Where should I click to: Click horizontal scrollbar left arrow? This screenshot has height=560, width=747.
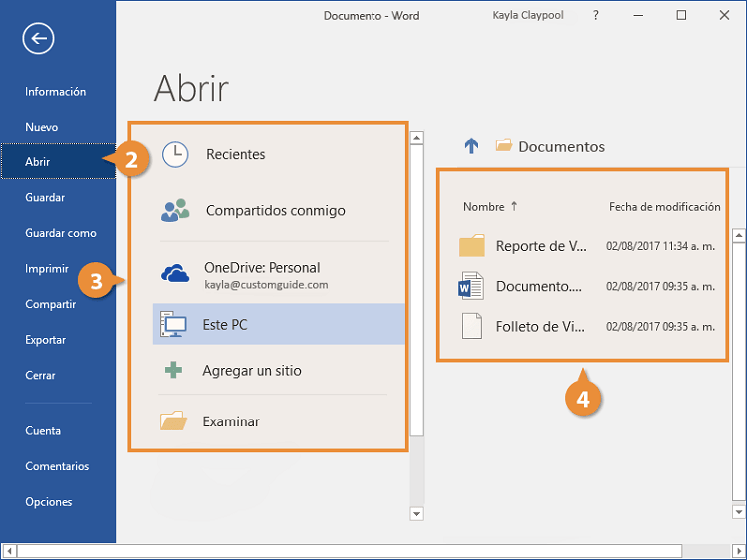coord(10,551)
